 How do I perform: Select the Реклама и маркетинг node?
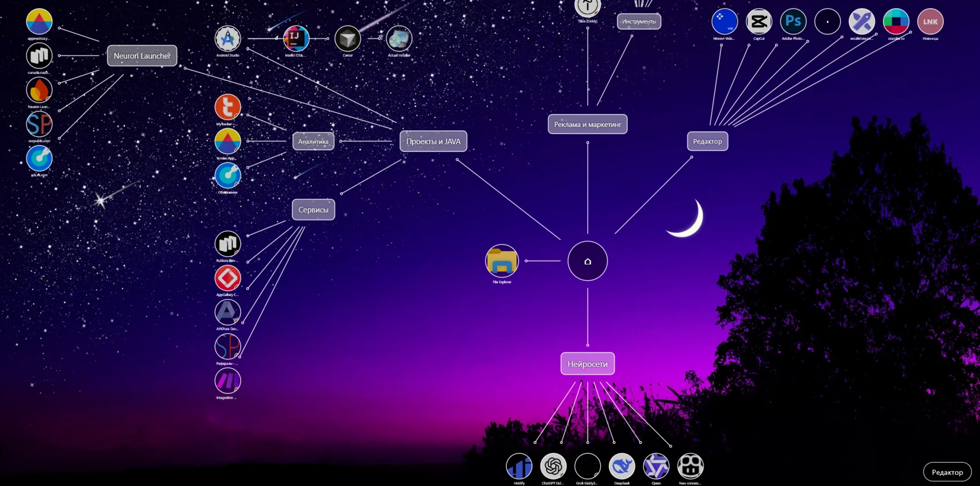pos(587,124)
